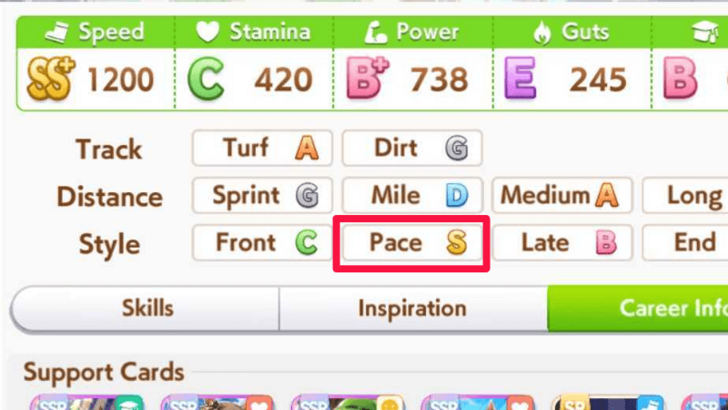This screenshot has height=410, width=728.
Task: Click the green C Stamina rank badge
Action: click(x=206, y=80)
